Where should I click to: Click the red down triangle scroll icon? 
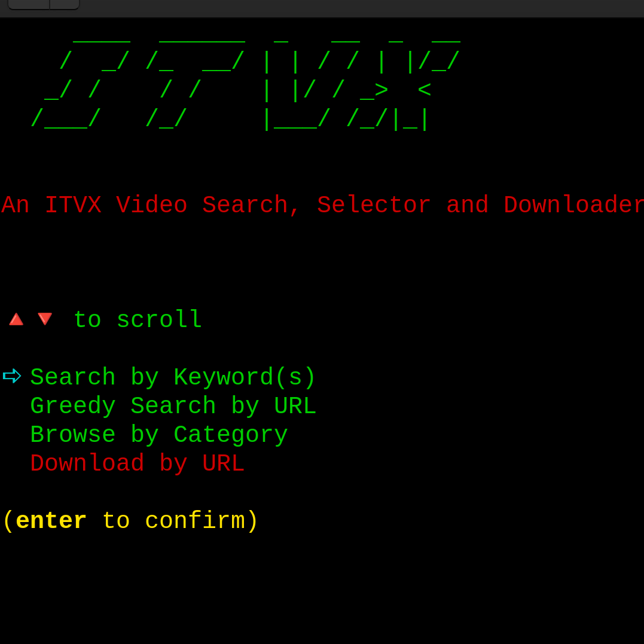click(45, 319)
